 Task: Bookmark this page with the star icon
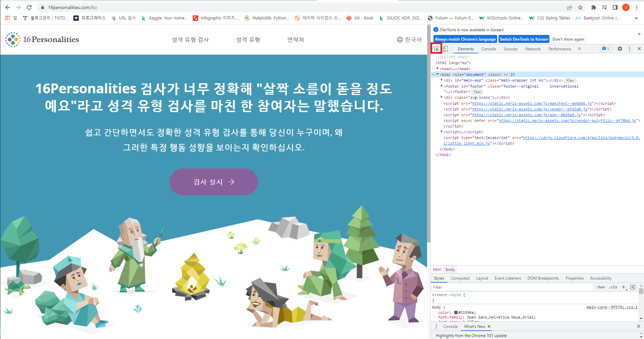tap(580, 7)
